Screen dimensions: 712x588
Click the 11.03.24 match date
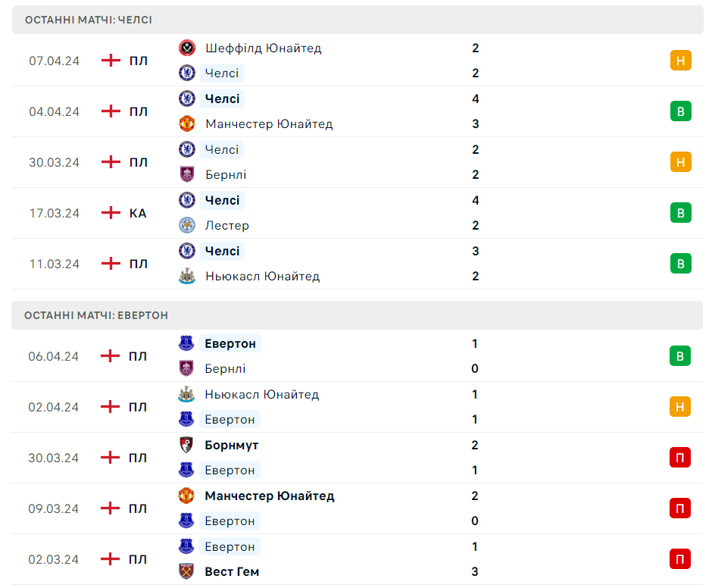[x=55, y=264]
